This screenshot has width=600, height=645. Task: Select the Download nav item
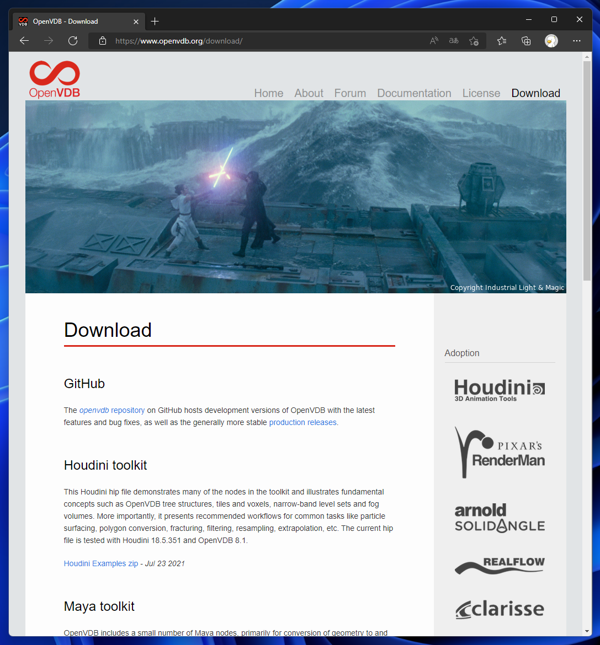point(535,93)
